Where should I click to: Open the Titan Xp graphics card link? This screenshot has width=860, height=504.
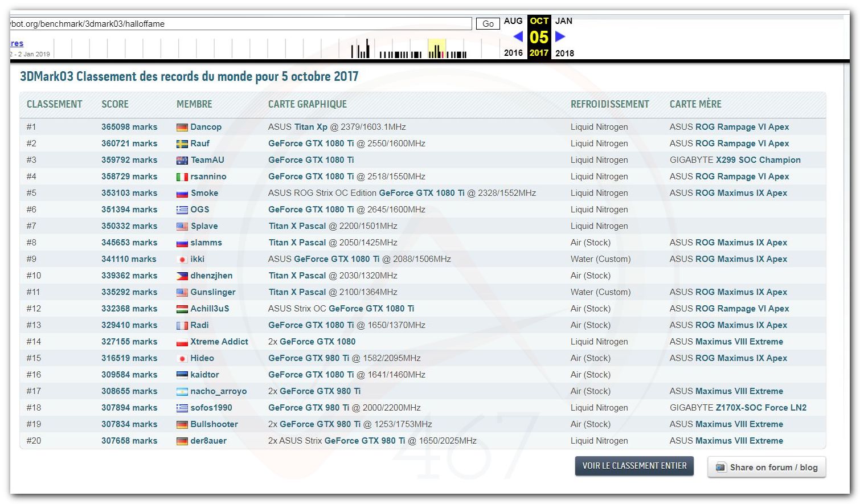pyautogui.click(x=311, y=127)
